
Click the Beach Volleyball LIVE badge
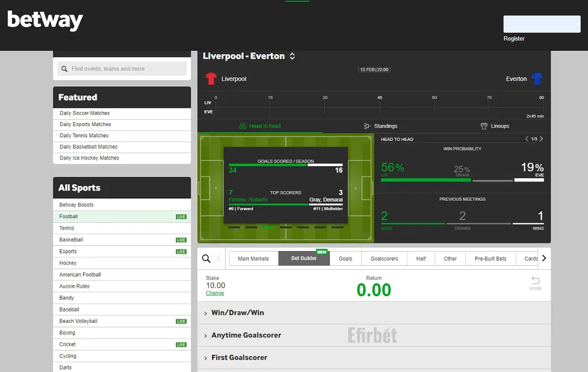pyautogui.click(x=181, y=321)
